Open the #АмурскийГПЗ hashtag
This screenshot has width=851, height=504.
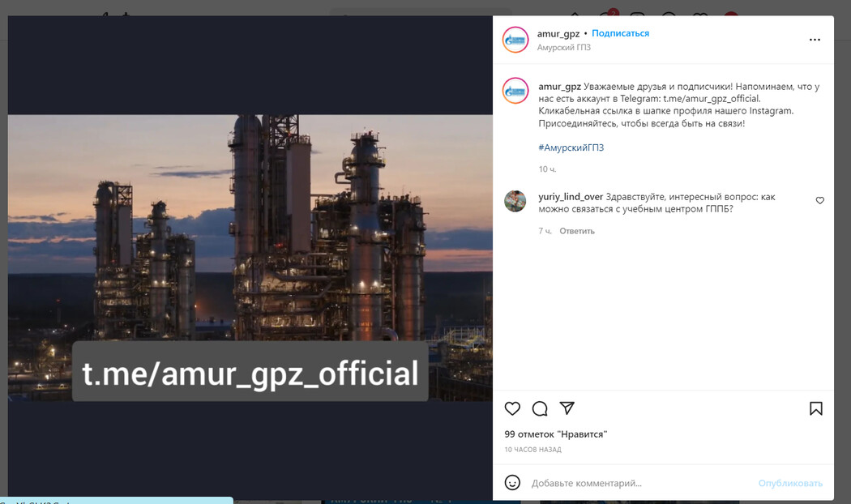tap(571, 147)
